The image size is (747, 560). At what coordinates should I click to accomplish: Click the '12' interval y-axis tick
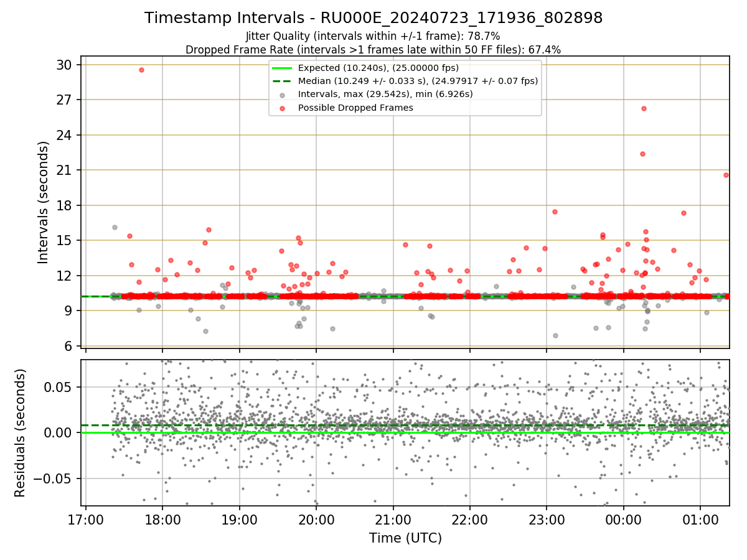66,276
